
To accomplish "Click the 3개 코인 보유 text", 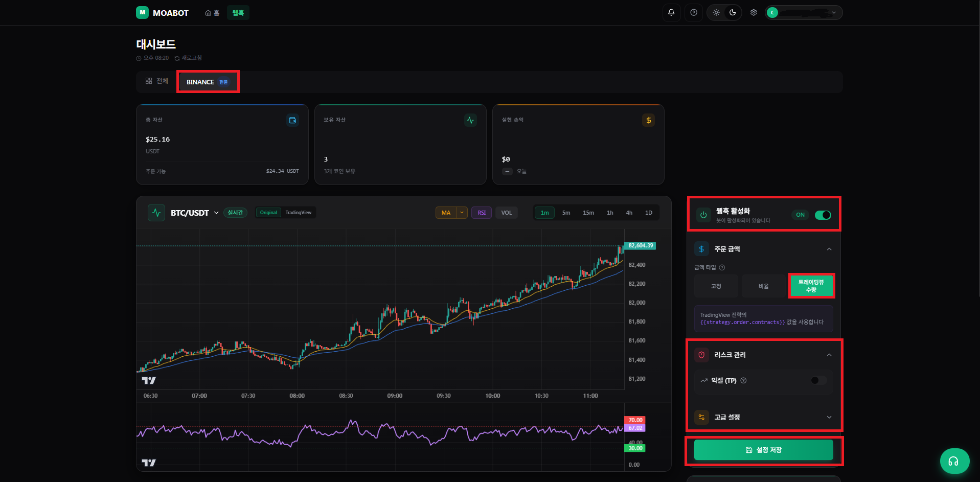I will click(339, 171).
